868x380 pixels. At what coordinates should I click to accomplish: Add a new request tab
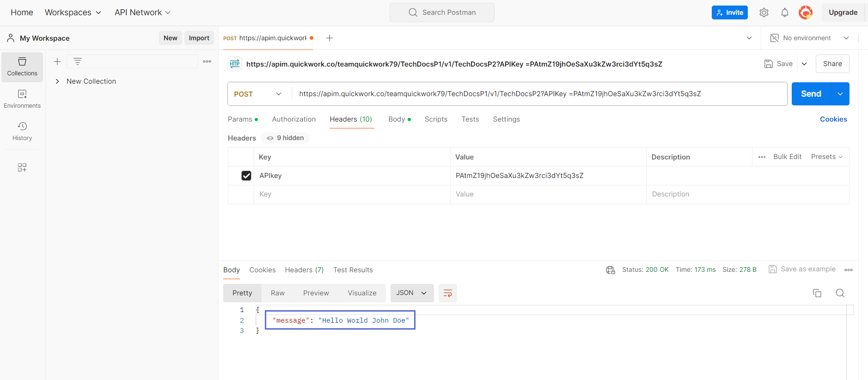[x=330, y=38]
